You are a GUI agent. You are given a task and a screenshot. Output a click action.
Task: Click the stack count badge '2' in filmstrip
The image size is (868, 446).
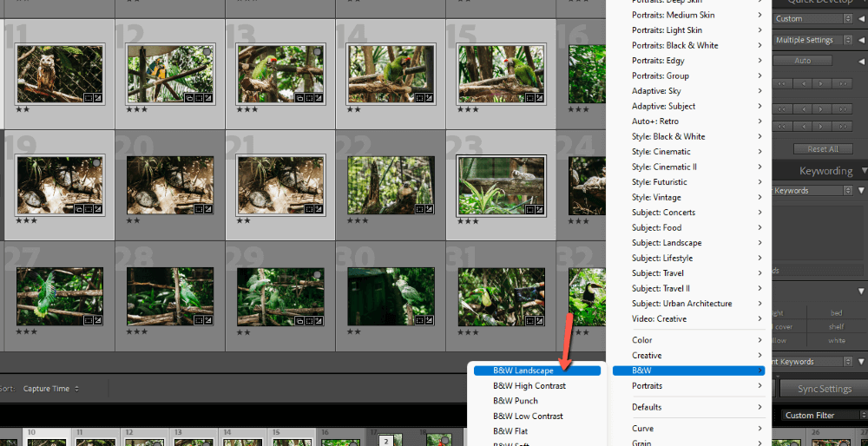(386, 441)
